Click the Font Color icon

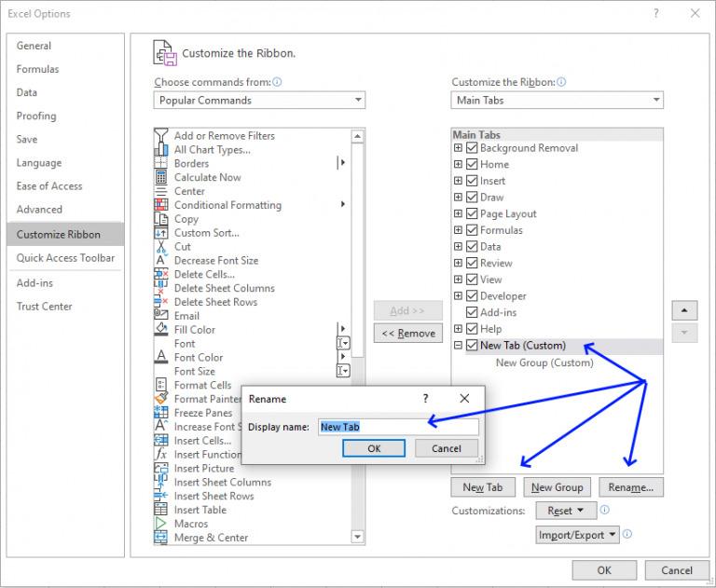point(160,358)
